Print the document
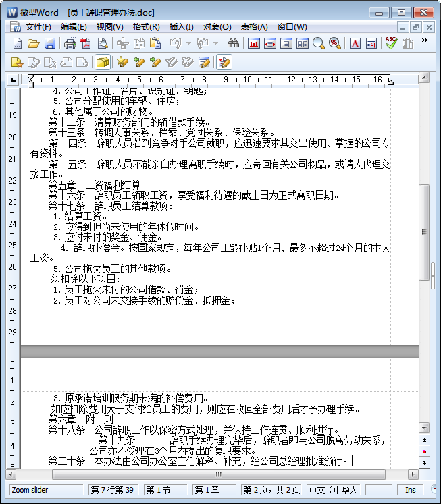This screenshot has height=504, width=441. [70, 43]
